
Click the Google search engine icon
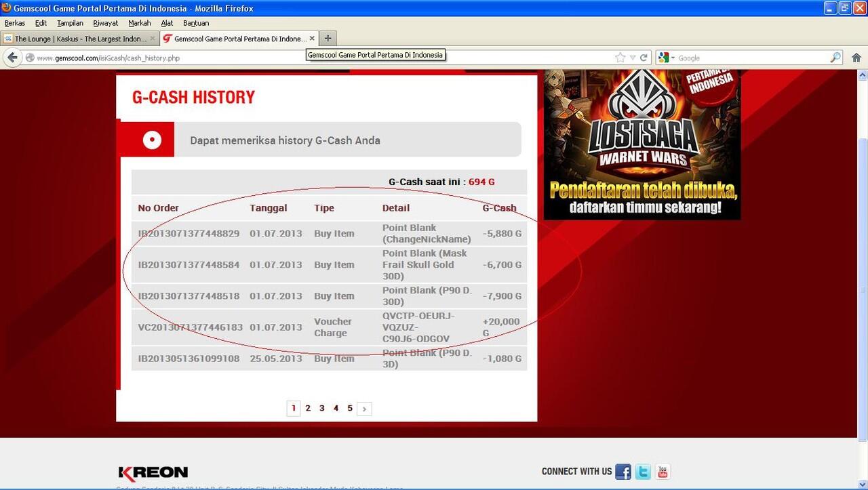(x=664, y=58)
